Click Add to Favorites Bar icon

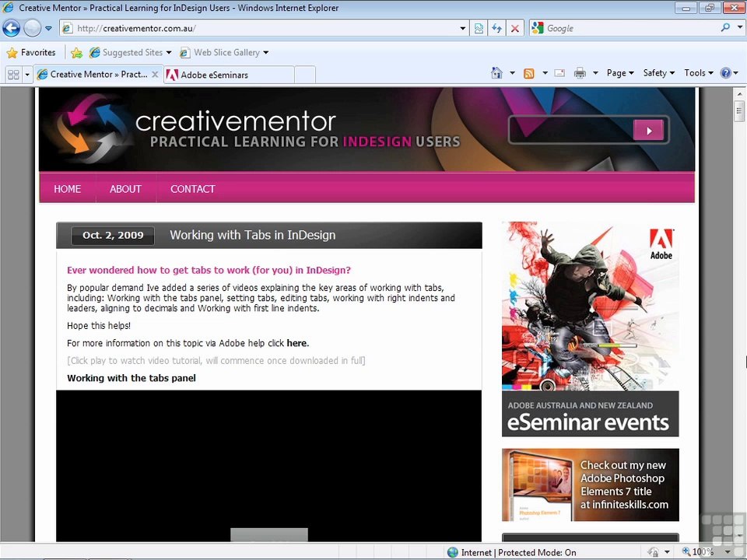[x=76, y=52]
